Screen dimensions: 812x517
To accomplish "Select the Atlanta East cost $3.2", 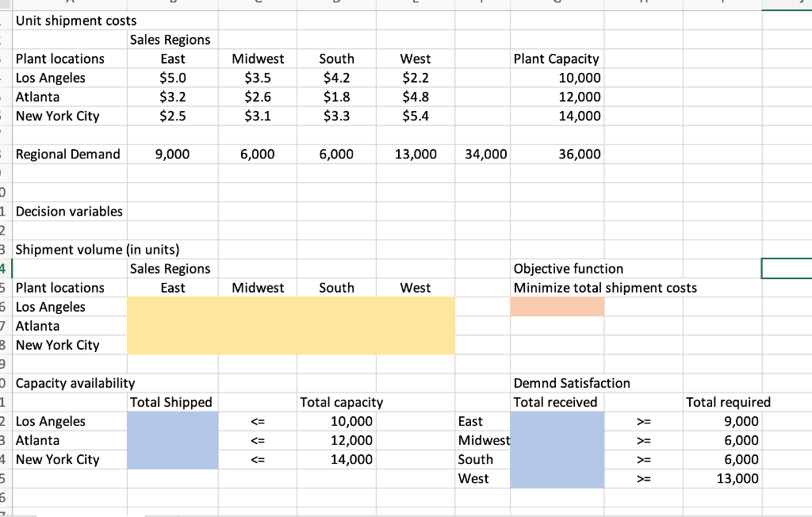I will [x=172, y=98].
